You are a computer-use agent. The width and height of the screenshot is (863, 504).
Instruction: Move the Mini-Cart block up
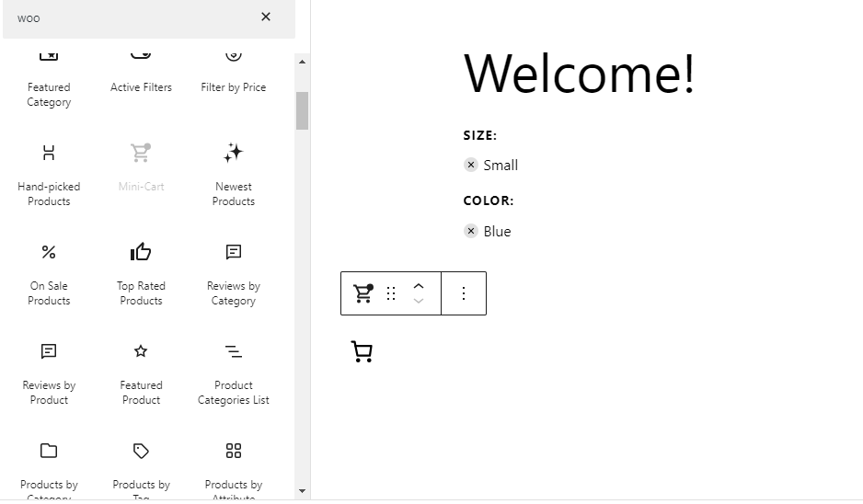pos(419,286)
